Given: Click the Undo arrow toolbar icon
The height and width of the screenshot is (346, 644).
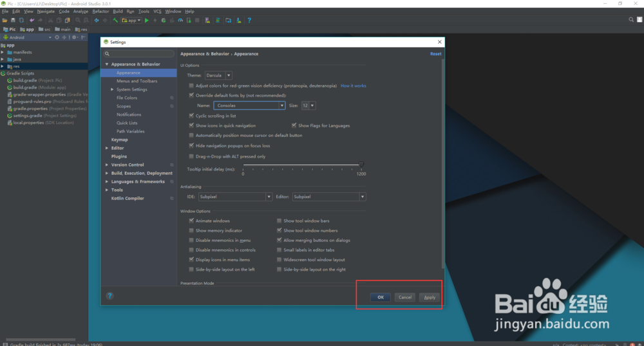Looking at the screenshot, I should [32, 20].
